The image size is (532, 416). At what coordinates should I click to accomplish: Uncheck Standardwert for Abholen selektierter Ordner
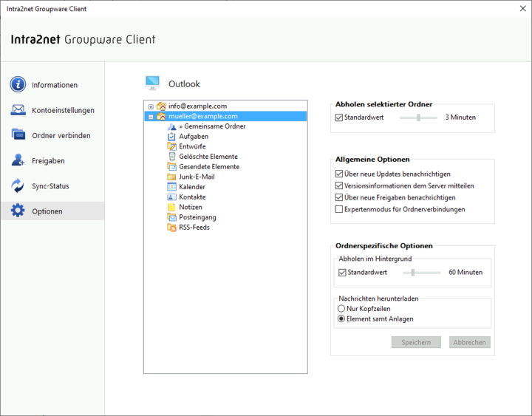[x=339, y=117]
